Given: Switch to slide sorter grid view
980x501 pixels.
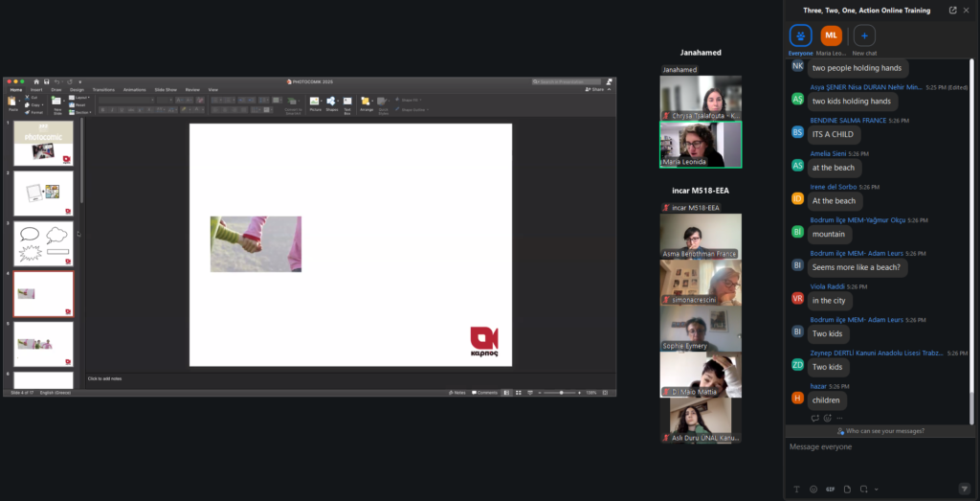Looking at the screenshot, I should point(517,393).
